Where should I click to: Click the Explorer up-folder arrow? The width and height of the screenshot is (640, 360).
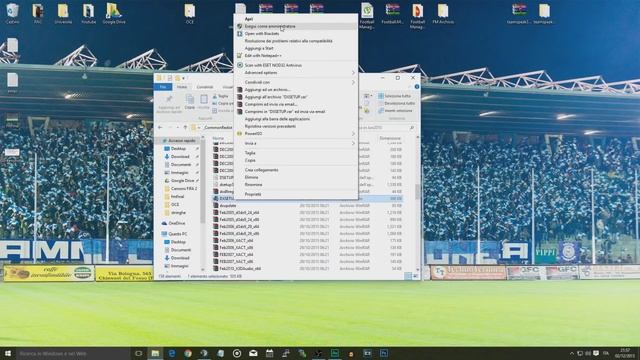(185, 128)
